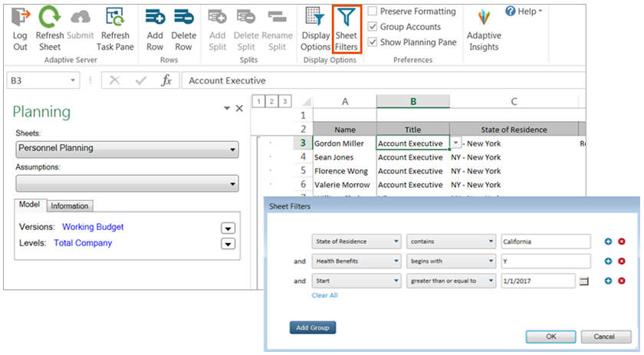Click the Clear All link
This screenshot has height=355, width=644.
point(324,295)
